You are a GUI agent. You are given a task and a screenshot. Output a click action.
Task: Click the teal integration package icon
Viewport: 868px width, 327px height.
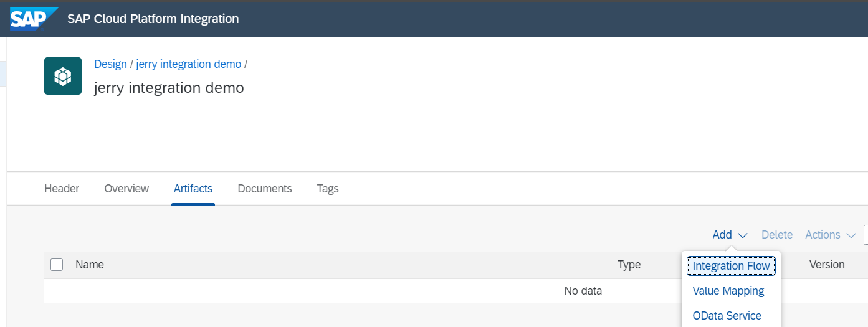[63, 76]
